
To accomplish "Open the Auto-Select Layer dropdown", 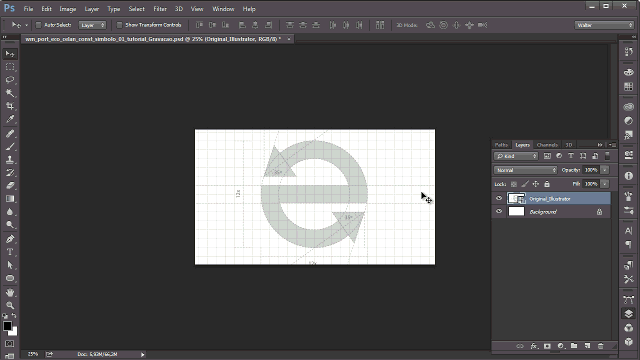I will 92,25.
